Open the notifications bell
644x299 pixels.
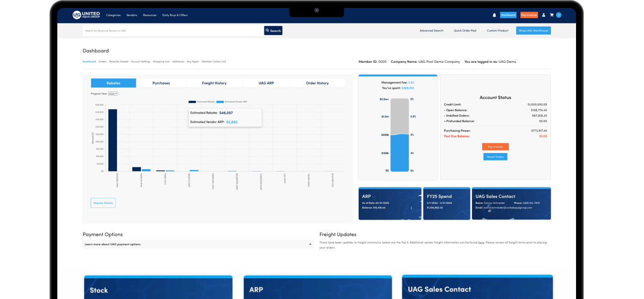pos(494,15)
